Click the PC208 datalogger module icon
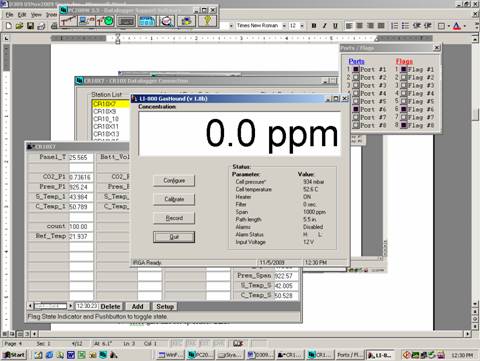480x361 pixels. coord(126,21)
